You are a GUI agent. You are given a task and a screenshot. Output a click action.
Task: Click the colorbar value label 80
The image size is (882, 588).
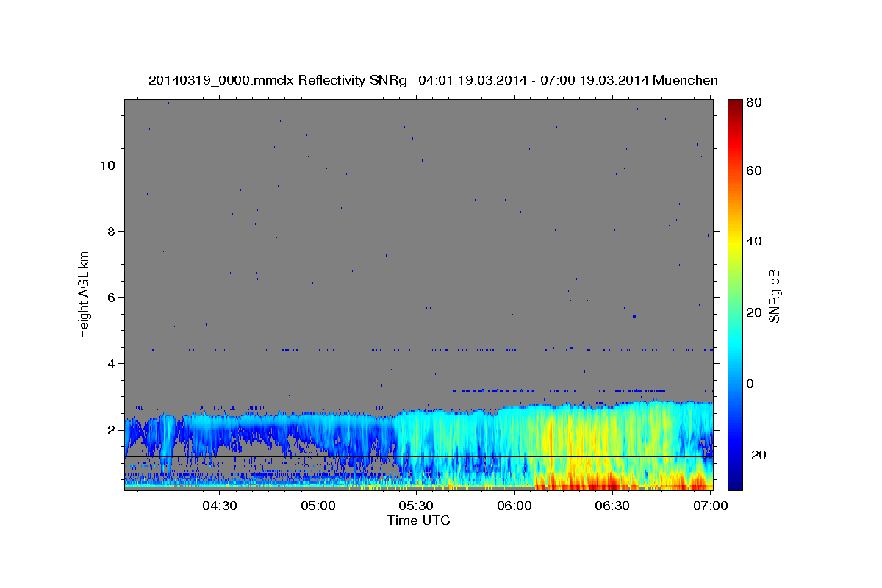(x=753, y=103)
